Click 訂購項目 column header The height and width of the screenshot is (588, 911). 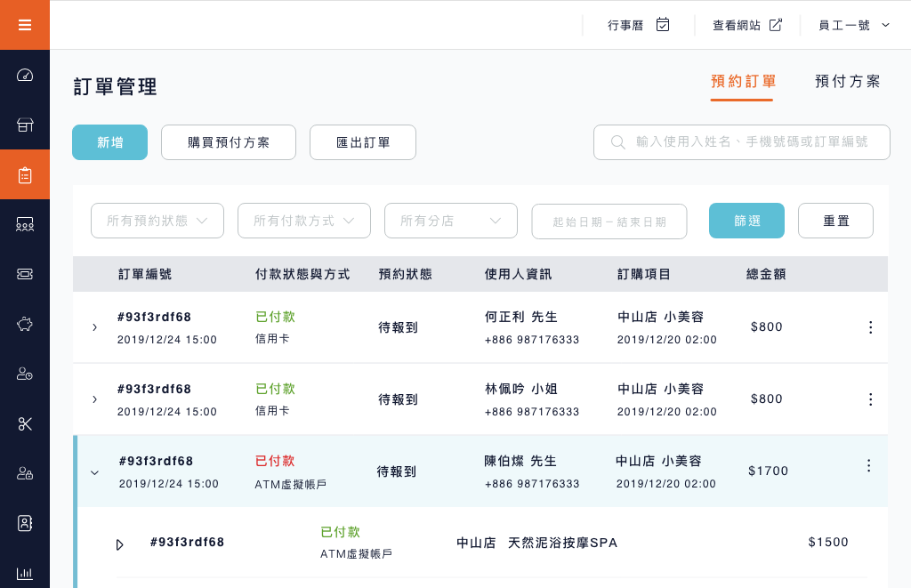644,274
